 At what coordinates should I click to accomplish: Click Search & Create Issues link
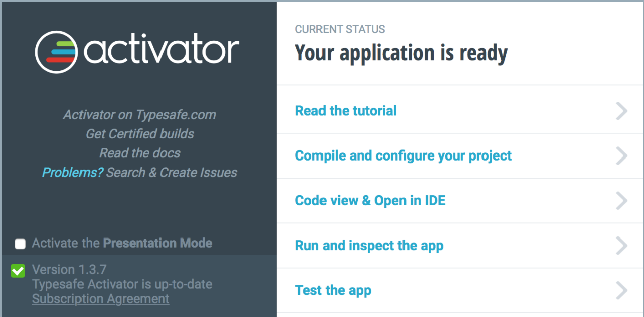(172, 172)
